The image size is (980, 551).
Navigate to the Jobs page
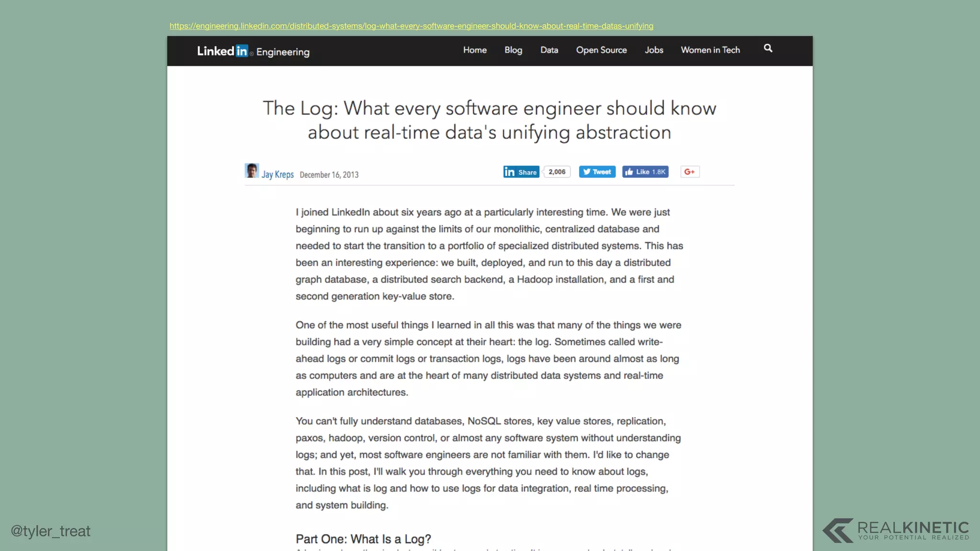654,50
